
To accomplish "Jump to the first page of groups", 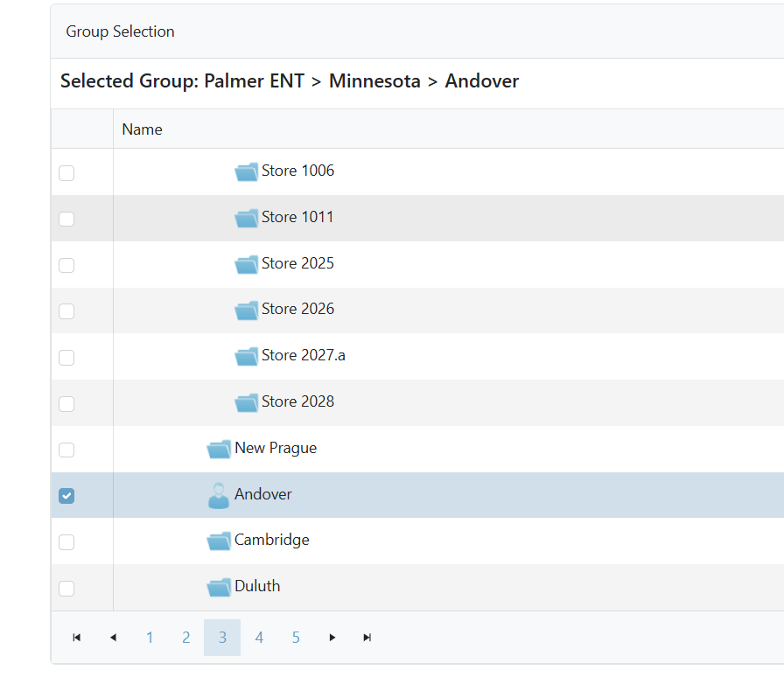I will [x=77, y=638].
